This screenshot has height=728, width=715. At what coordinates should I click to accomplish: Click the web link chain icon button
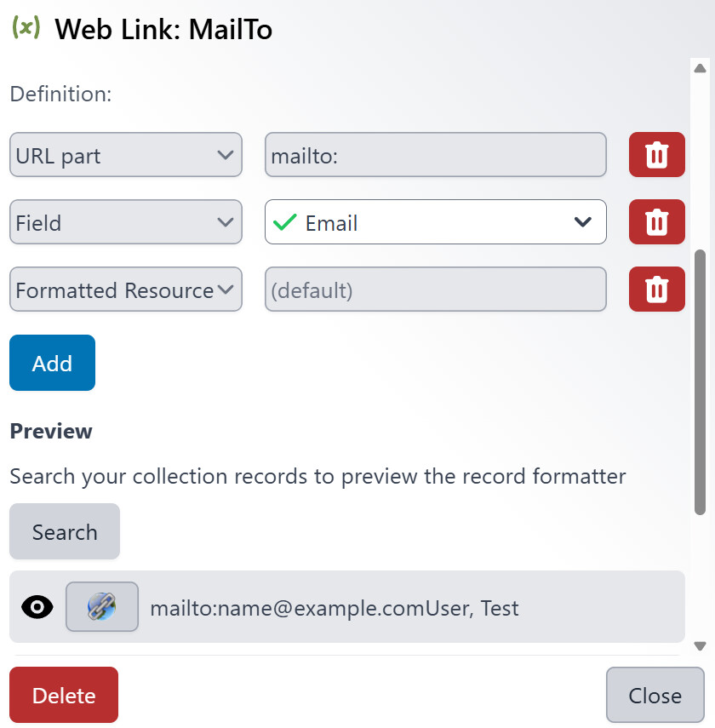(102, 606)
